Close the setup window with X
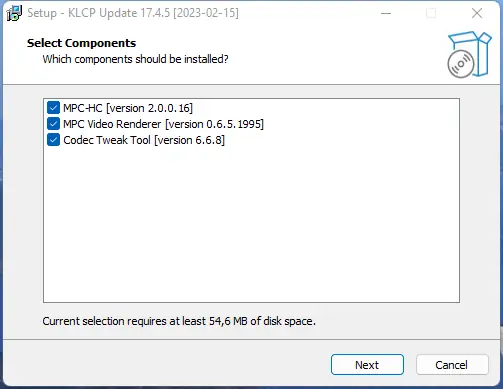The image size is (503, 389). [x=477, y=13]
